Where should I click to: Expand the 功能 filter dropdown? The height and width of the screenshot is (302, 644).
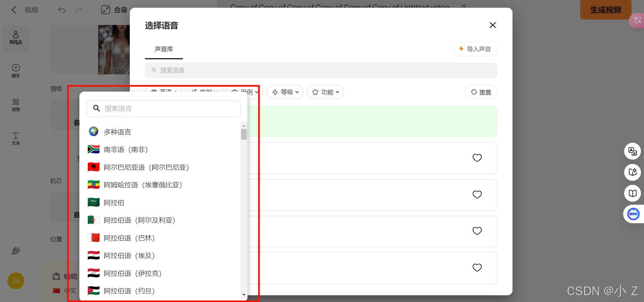(x=325, y=92)
